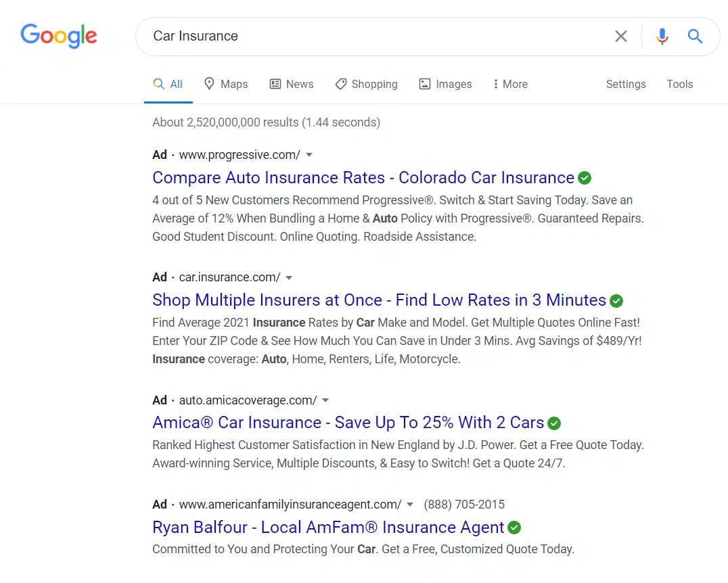Expand the dropdown arrow next to www.progressive.com
The width and height of the screenshot is (728, 583).
point(309,155)
